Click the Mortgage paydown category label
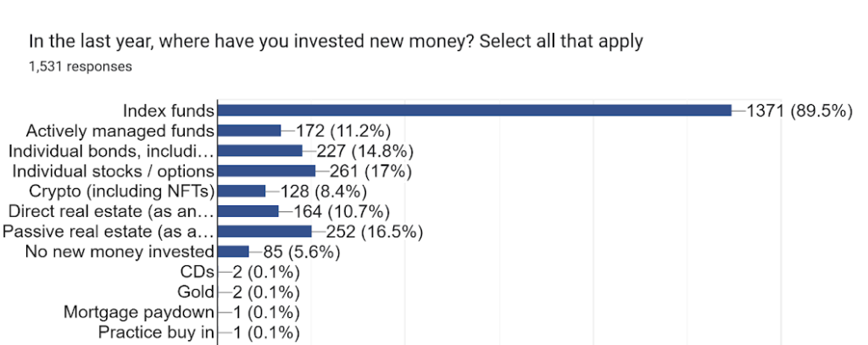This screenshot has height=345, width=868. tap(139, 313)
